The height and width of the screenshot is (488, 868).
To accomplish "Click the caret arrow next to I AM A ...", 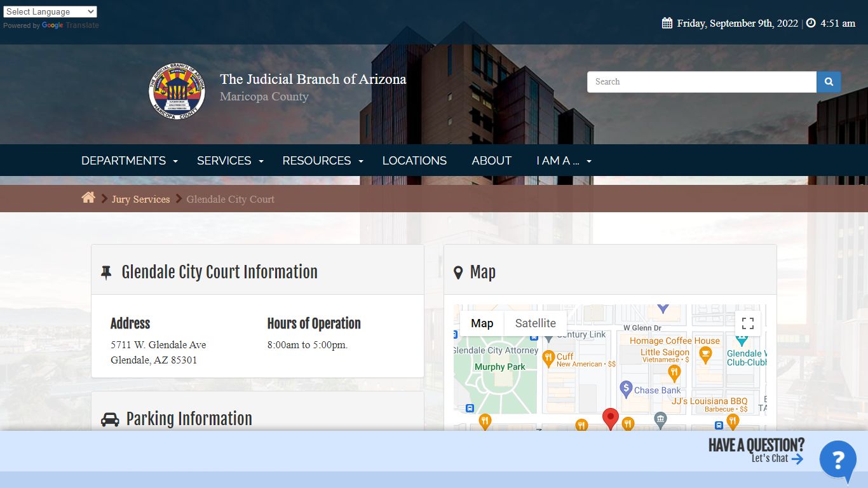I will pyautogui.click(x=588, y=161).
